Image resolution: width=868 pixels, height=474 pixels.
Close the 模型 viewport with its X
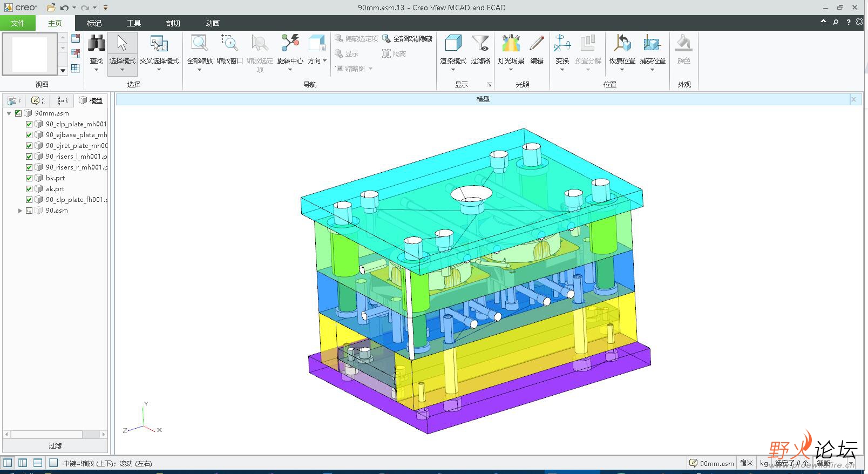coord(853,99)
